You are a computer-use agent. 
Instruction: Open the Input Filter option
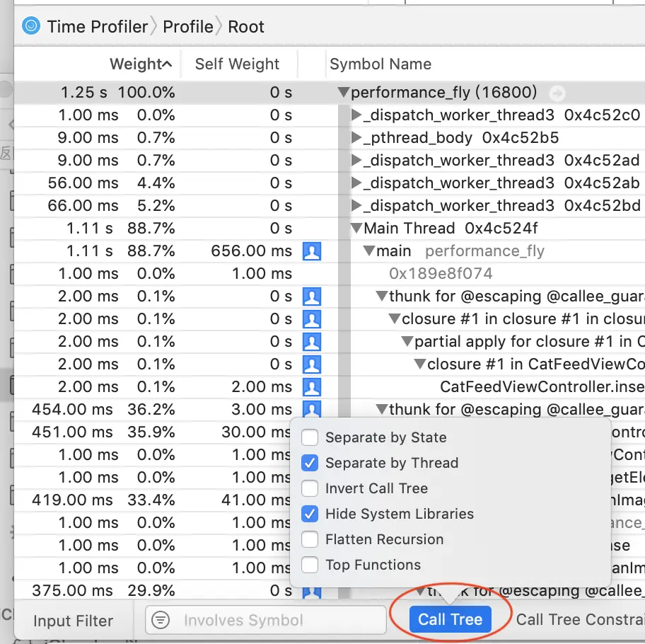pyautogui.click(x=74, y=621)
